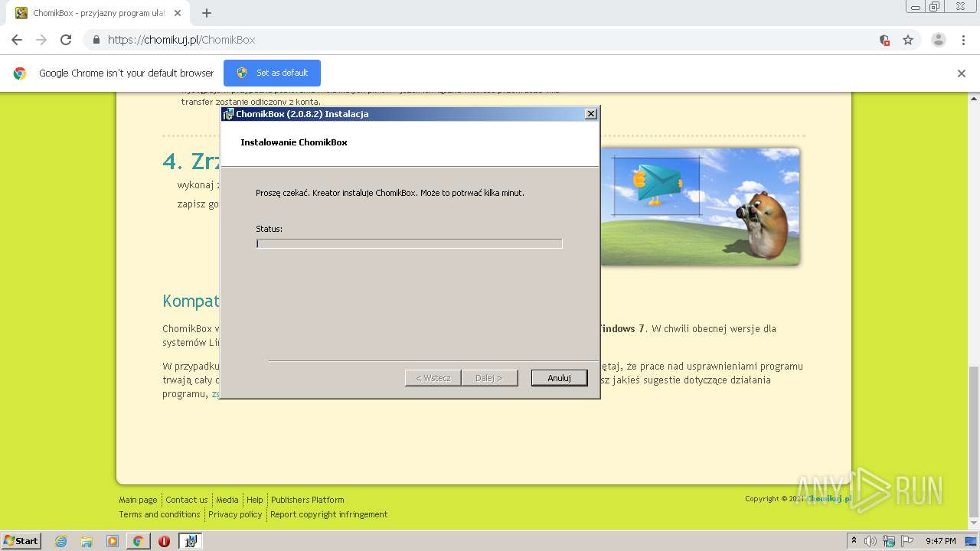Open the Help footer link

255,500
